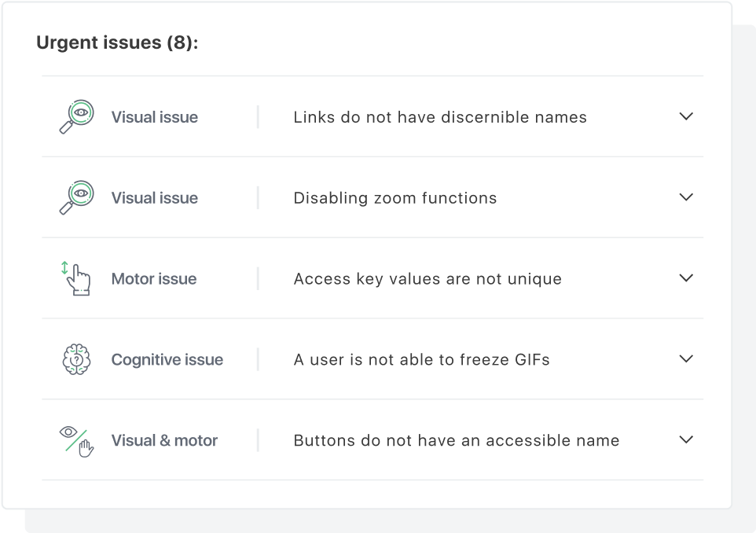Click the pointing hand Motor issue icon
Screen dimensions: 756x533
(x=75, y=278)
